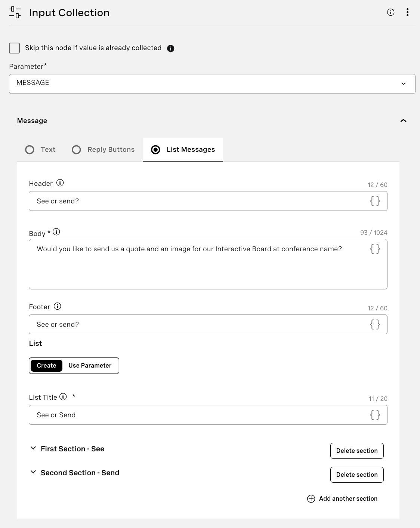
Task: Select the Text radio button
Action: click(x=30, y=150)
